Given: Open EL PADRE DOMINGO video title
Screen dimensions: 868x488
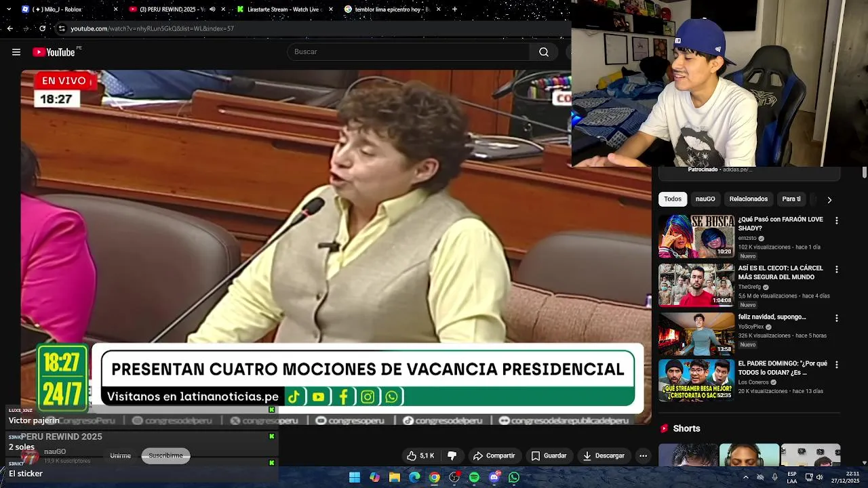Looking at the screenshot, I should pyautogui.click(x=783, y=368).
